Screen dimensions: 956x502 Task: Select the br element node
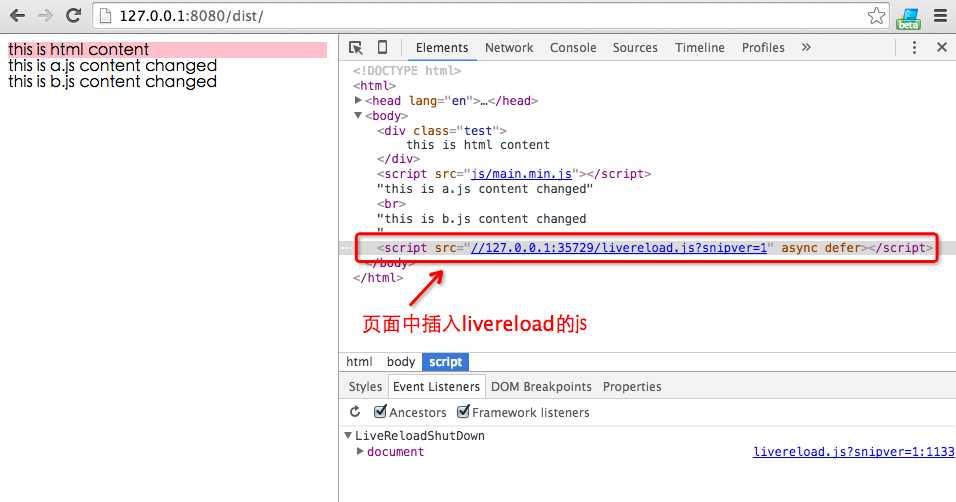point(391,204)
